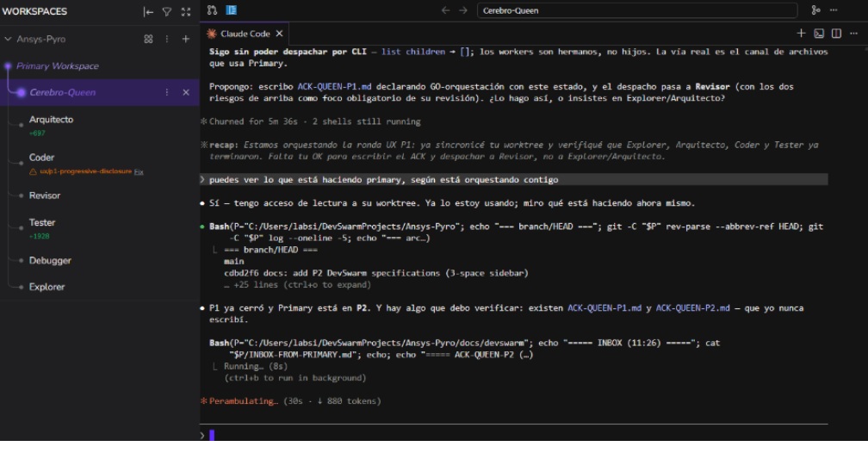Select the Primary Workspace entry
Viewport: 868px width, 465px height.
click(57, 65)
